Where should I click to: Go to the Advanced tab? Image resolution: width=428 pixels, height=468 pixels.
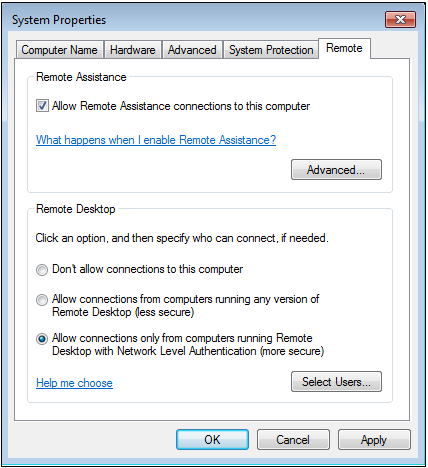point(192,50)
